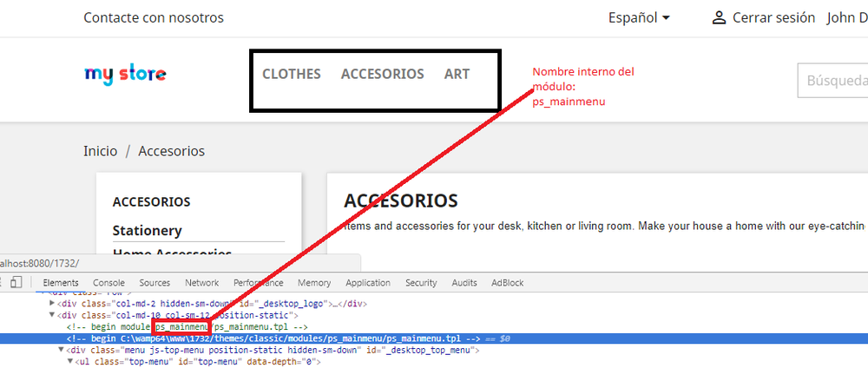Open the Sources tab

(x=155, y=283)
